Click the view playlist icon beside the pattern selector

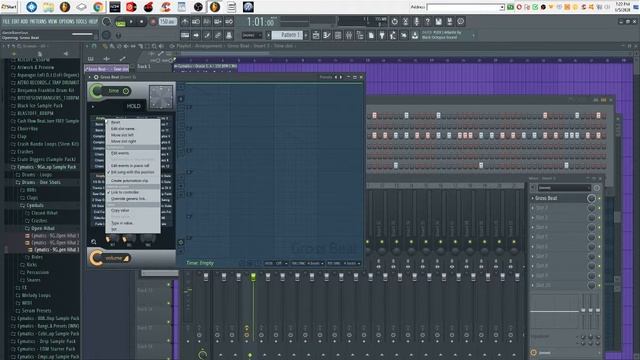tap(316, 36)
